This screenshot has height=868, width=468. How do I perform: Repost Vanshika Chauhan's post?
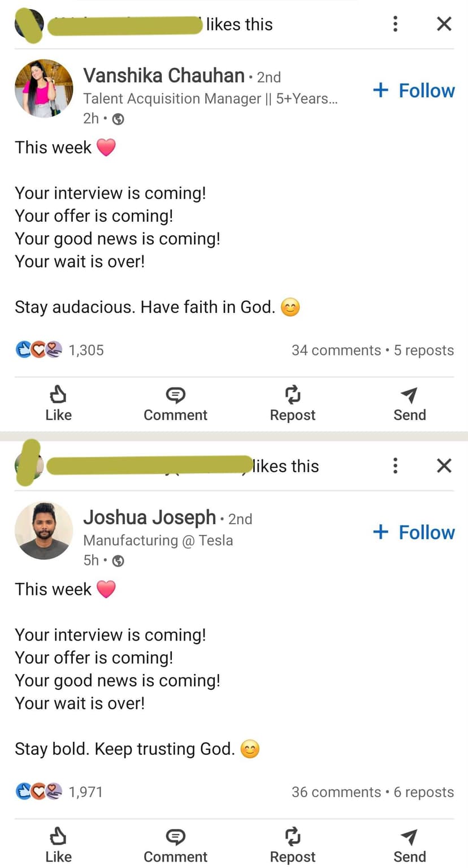(292, 403)
